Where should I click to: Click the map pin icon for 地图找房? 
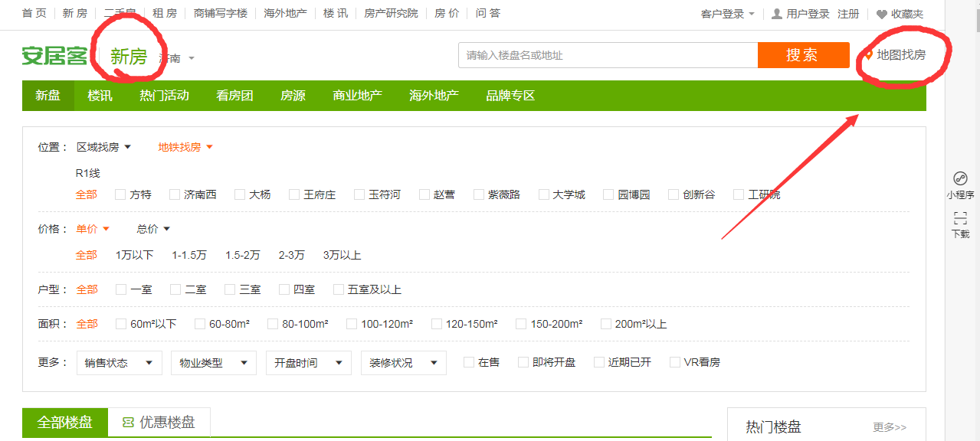(869, 54)
